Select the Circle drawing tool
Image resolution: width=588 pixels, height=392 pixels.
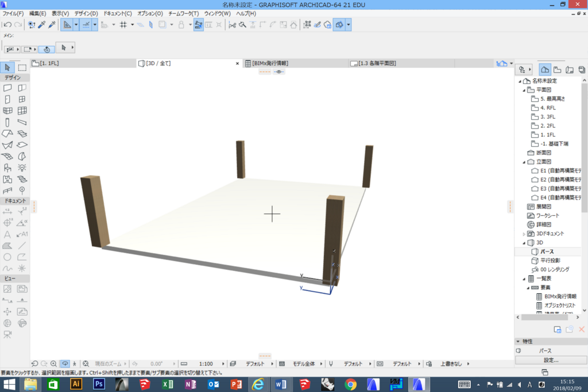coord(7,257)
